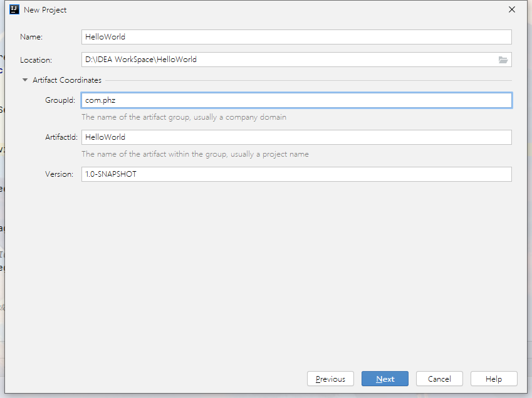Click the 'Version:' label
532x398 pixels.
pos(59,174)
